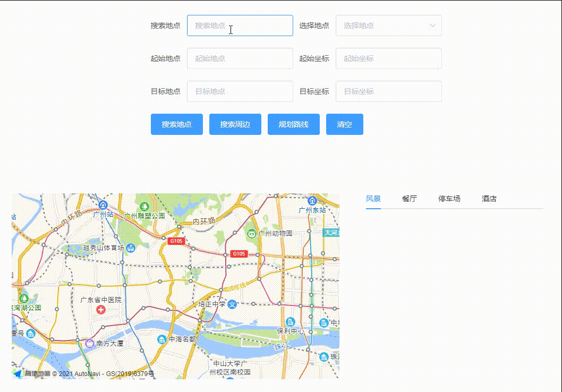Click the 广东省中医院 hospital cross marker

tap(101, 309)
